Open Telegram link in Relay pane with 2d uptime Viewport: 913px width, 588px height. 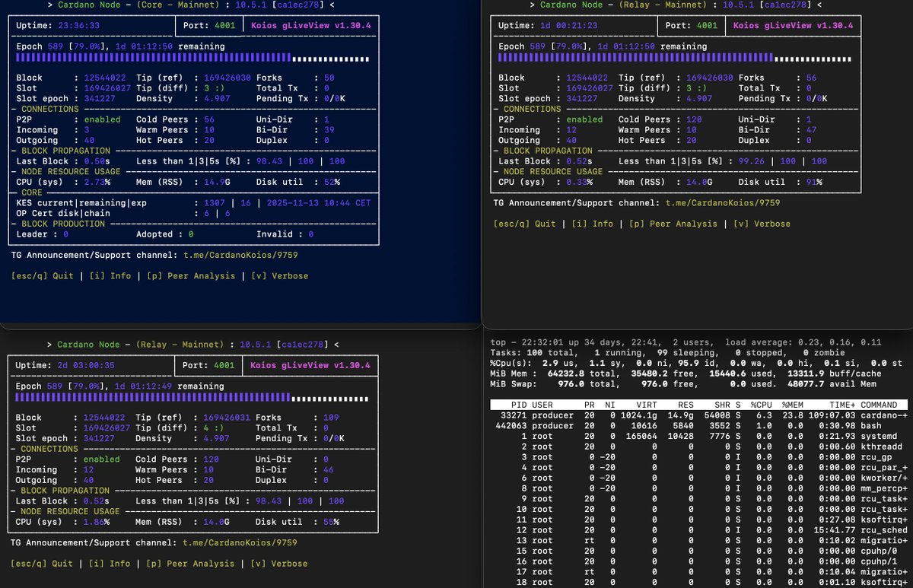pos(240,543)
